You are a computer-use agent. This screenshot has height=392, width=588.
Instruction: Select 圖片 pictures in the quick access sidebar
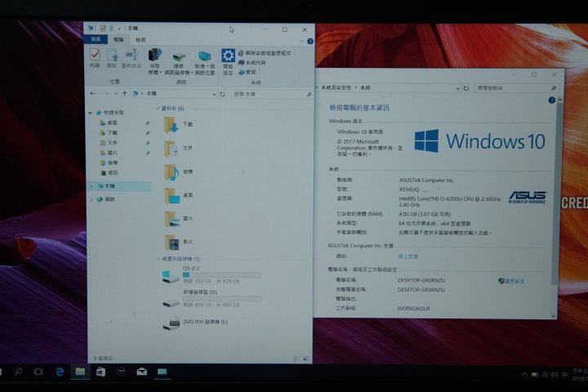pyautogui.click(x=112, y=153)
